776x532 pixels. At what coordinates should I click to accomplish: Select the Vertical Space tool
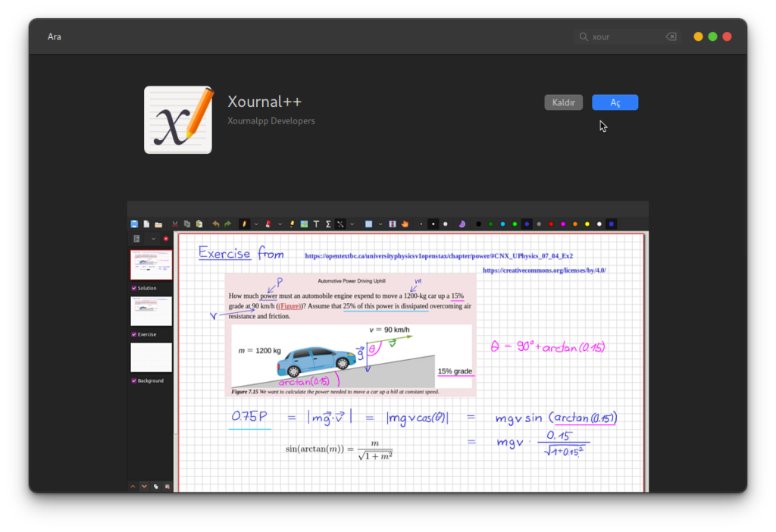point(393,224)
